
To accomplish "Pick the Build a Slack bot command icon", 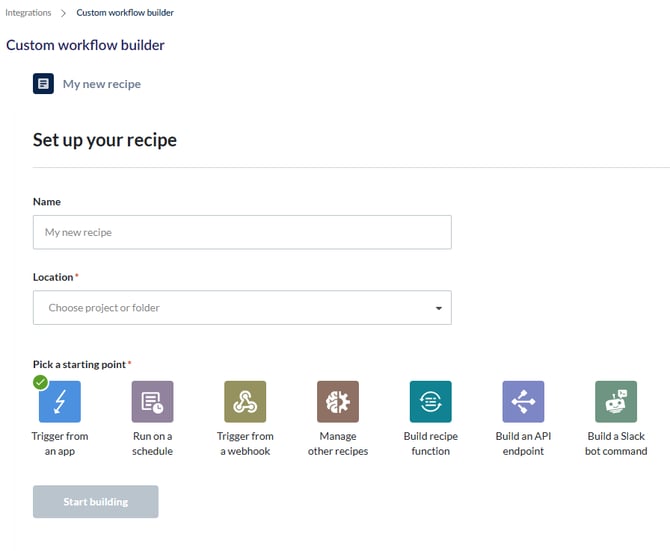I will pyautogui.click(x=616, y=402).
